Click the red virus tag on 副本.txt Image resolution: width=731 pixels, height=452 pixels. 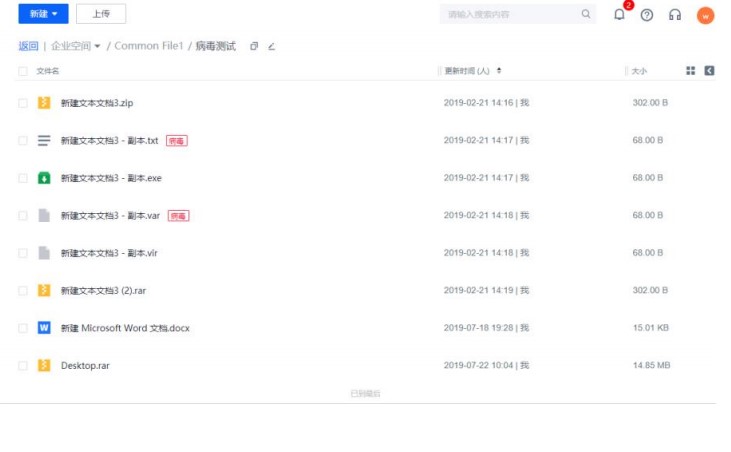pos(177,141)
